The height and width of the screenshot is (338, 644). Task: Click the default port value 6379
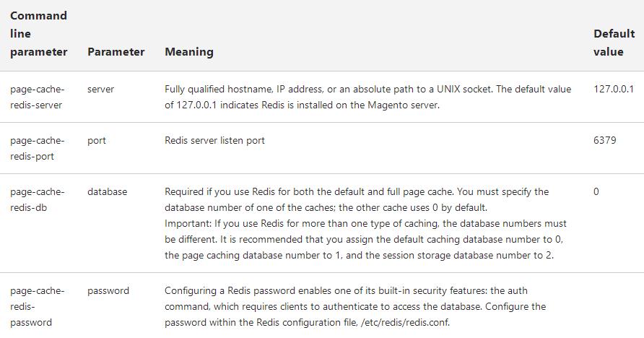(x=604, y=141)
